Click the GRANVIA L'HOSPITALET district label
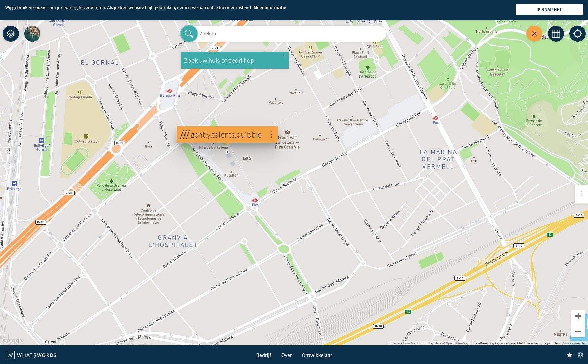The image size is (588, 364). click(173, 241)
